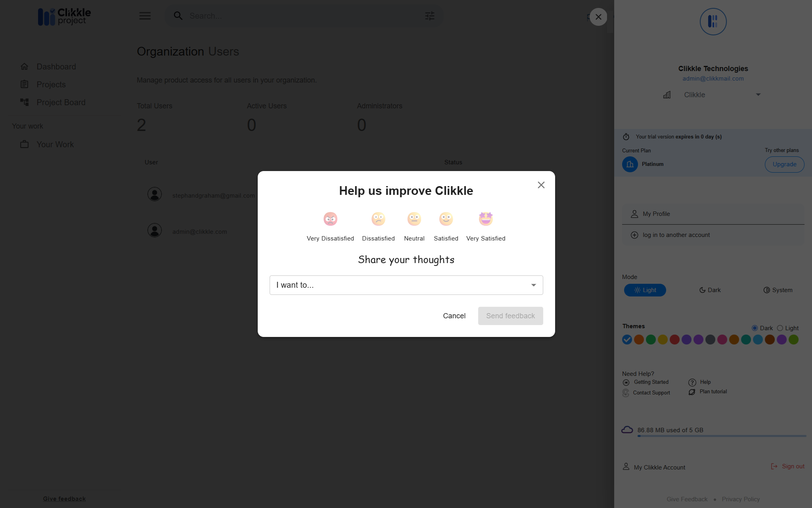Click the Dissatisfied emoji face
This screenshot has height=508, width=812.
click(378, 219)
